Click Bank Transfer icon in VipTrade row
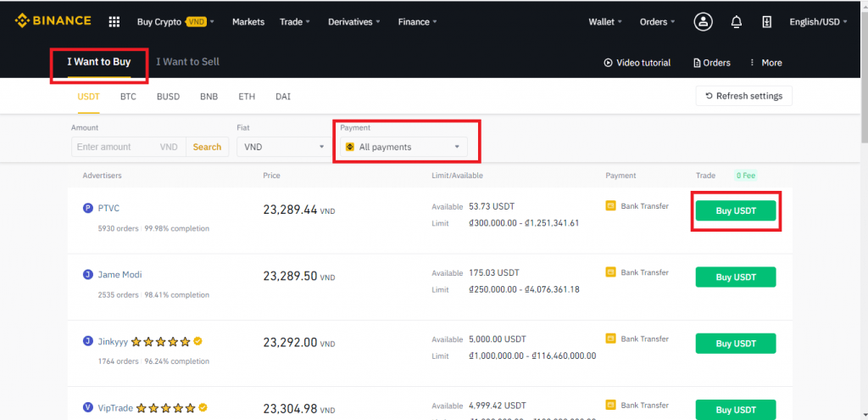 point(610,405)
